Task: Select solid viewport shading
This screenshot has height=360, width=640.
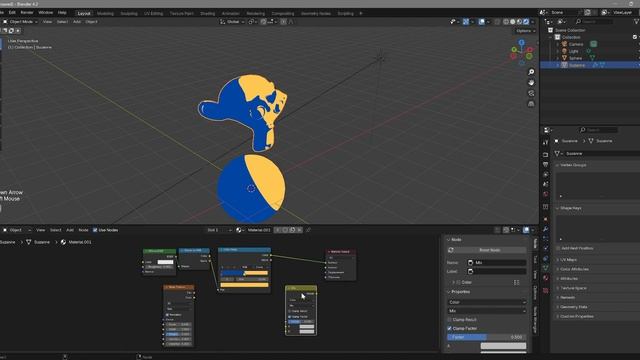Action: (513, 22)
